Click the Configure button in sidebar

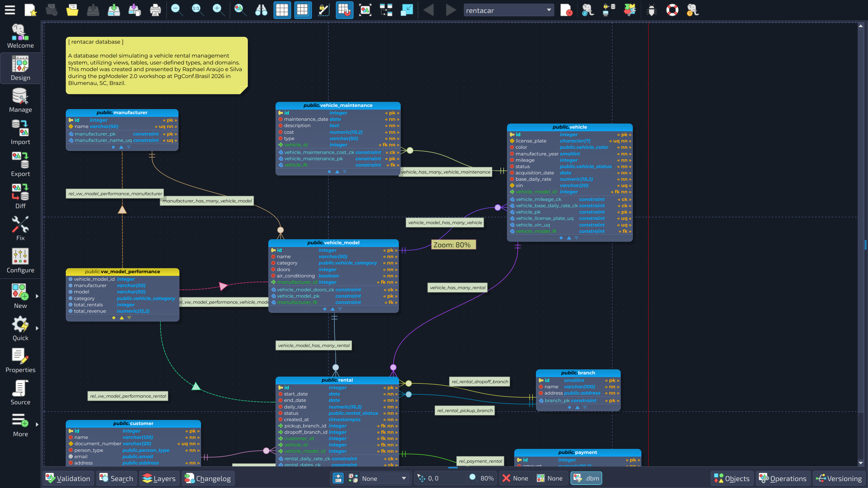[20, 261]
